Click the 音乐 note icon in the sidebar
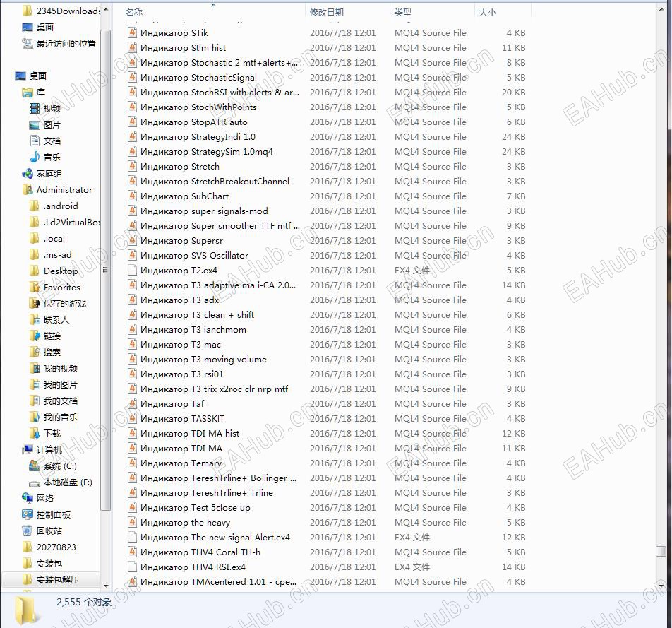 [35, 157]
